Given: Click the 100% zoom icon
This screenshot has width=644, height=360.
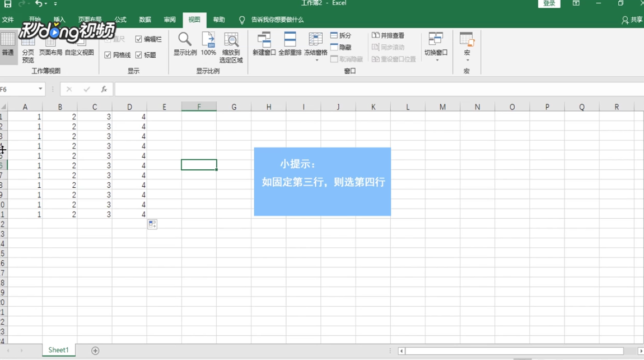Looking at the screenshot, I should pyautogui.click(x=208, y=45).
